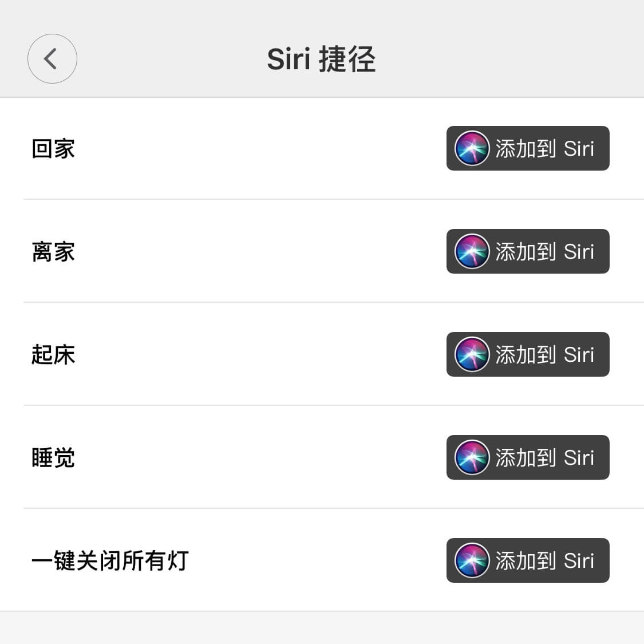Click the divider line between 起床 and 睡觉

[x=332, y=405]
